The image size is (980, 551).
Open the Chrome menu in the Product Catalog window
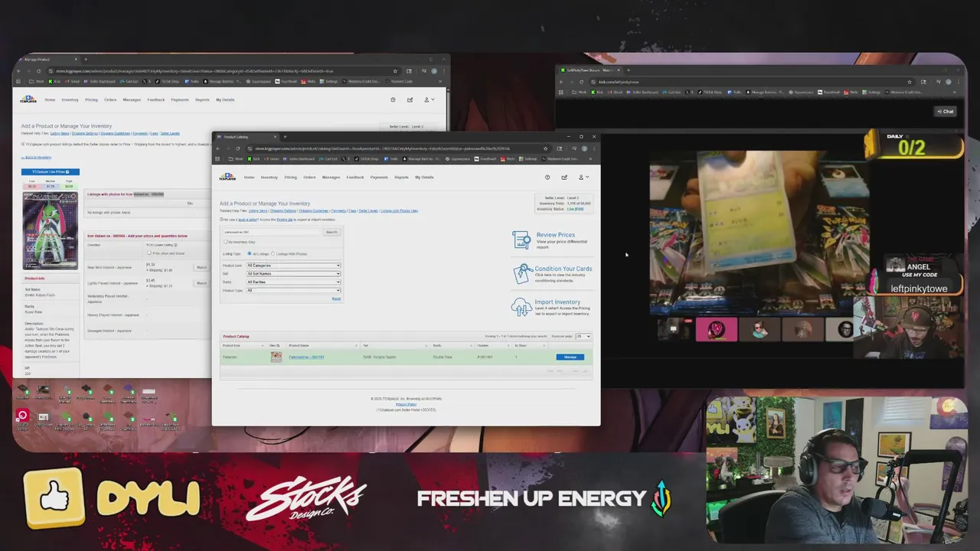coord(594,148)
